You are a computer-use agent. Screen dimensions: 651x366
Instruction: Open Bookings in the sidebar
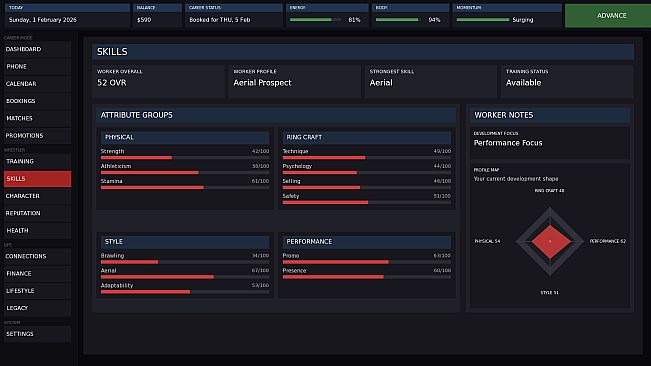click(x=37, y=101)
